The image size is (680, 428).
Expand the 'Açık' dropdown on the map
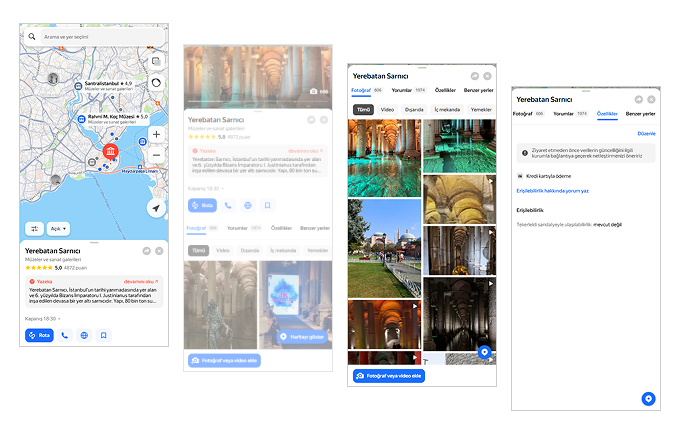[58, 229]
